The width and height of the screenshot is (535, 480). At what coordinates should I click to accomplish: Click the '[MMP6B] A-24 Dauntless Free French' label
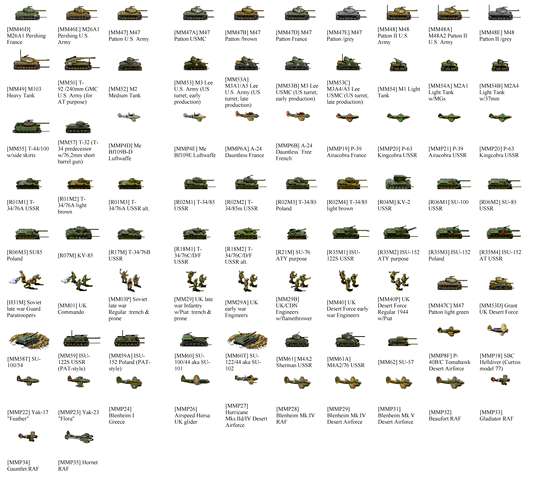tap(294, 152)
